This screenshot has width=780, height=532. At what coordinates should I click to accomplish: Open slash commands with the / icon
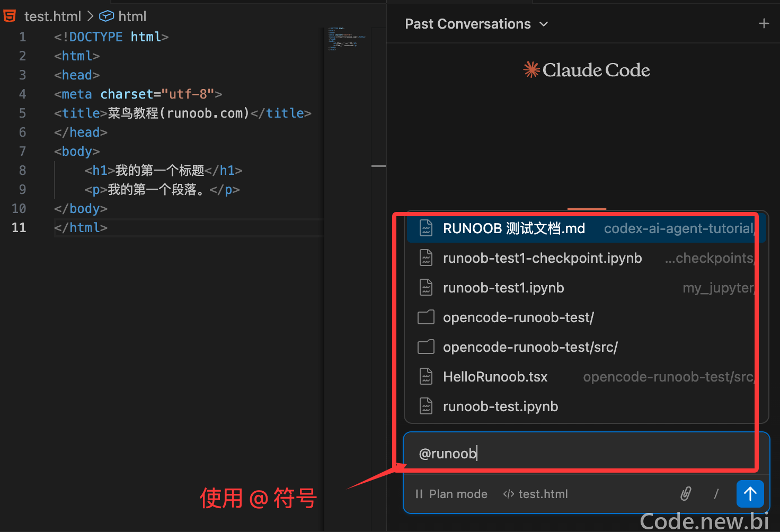click(x=716, y=494)
